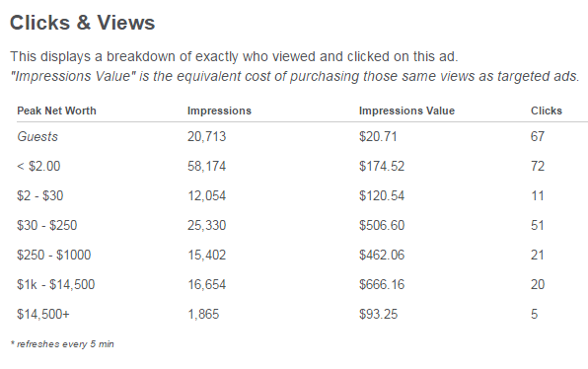Image resolution: width=588 pixels, height=369 pixels.
Task: Select the '$14,500+' row label
Action: pyautogui.click(x=43, y=315)
